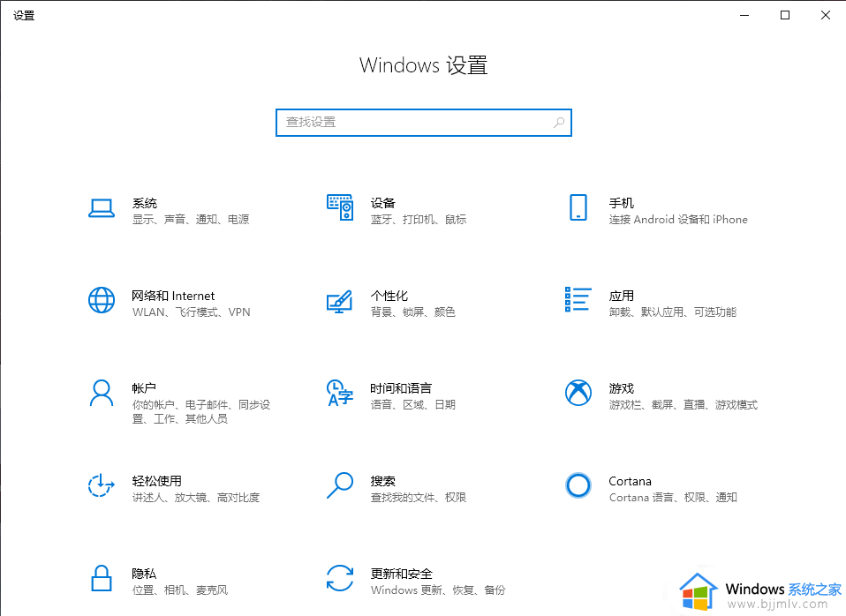Open the 帐户 category title
This screenshot has width=846, height=616.
(x=144, y=388)
